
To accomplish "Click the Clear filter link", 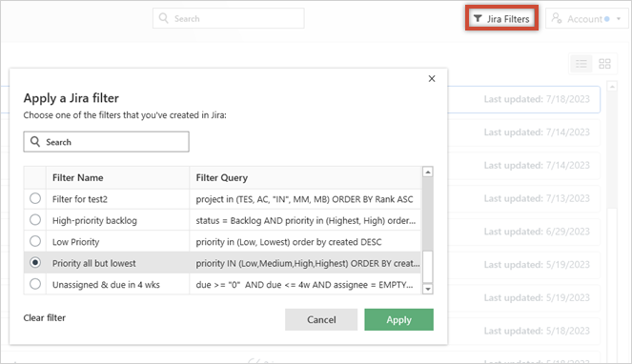I will [x=45, y=318].
